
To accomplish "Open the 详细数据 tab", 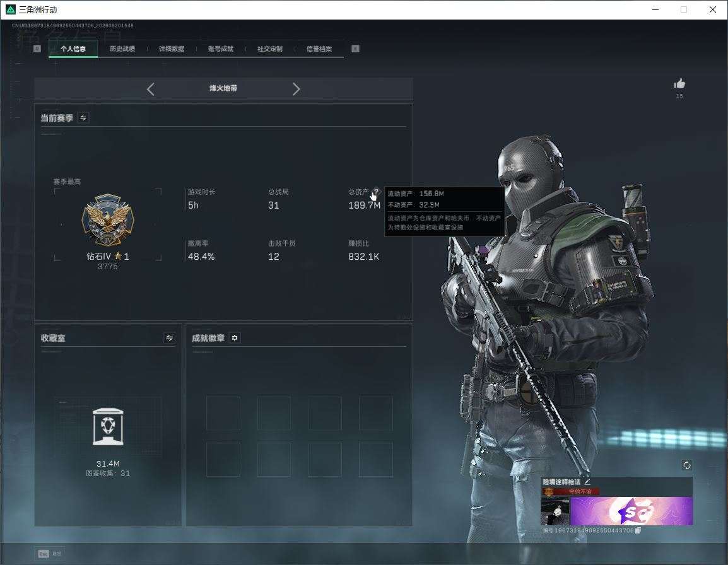I will (x=172, y=49).
